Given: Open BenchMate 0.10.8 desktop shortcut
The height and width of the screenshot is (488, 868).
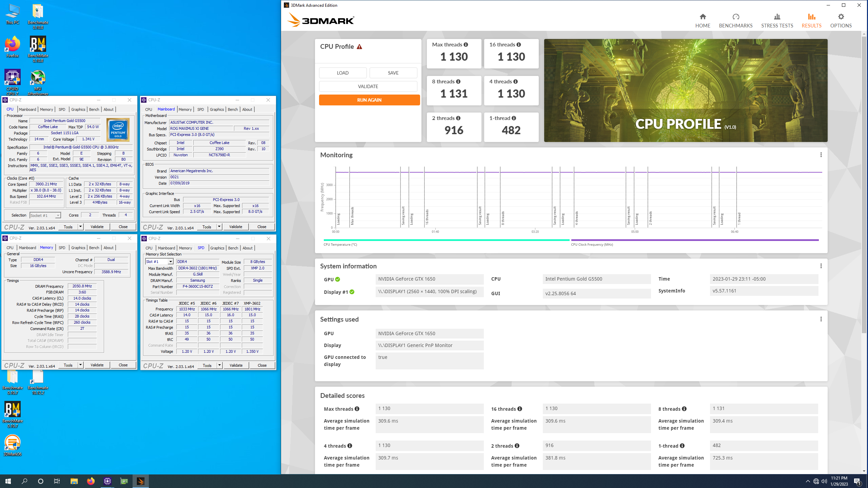Looking at the screenshot, I should [38, 49].
